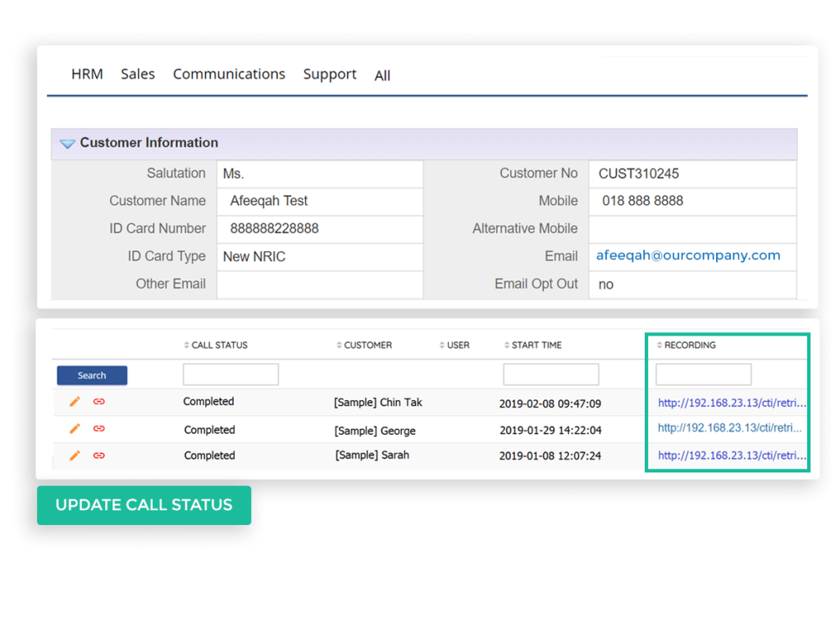840x630 pixels.
Task: Open link icon on George's call row
Action: click(x=100, y=429)
